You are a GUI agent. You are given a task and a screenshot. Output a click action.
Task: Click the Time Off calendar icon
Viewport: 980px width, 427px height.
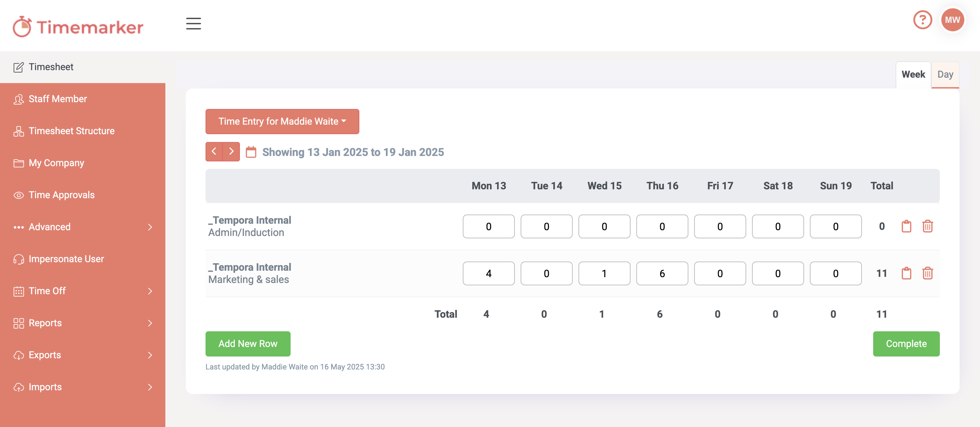[19, 291]
